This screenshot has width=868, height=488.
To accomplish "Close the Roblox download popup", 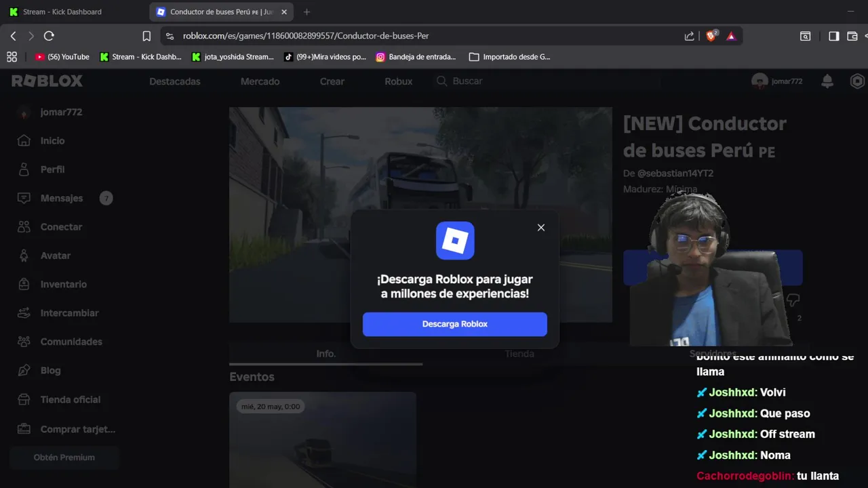I will [540, 228].
